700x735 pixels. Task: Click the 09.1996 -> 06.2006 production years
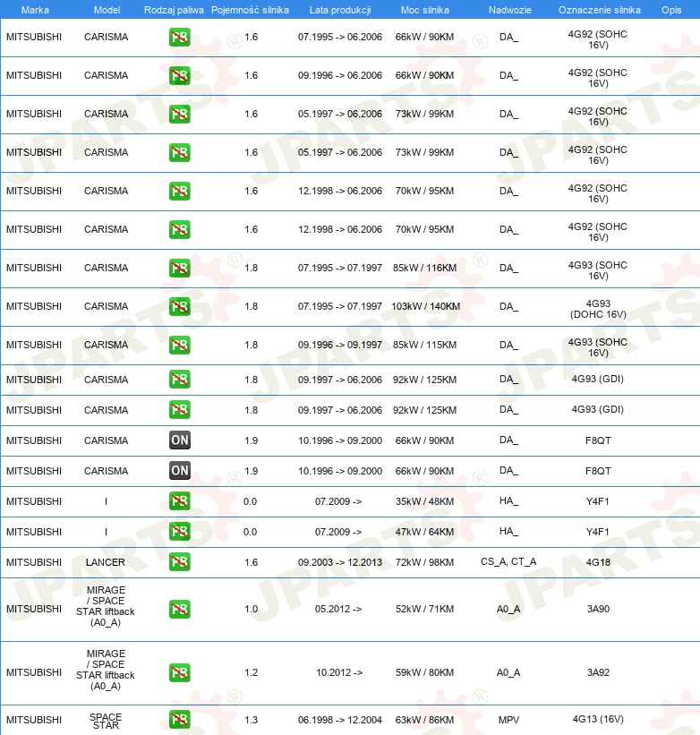pyautogui.click(x=340, y=75)
